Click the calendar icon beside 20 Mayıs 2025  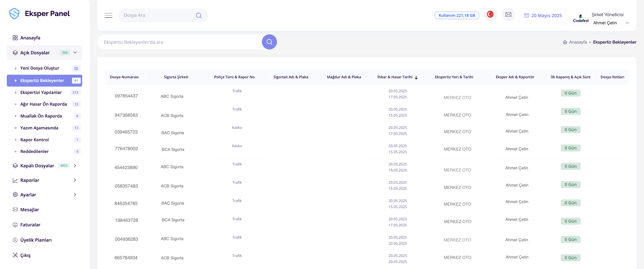(527, 15)
